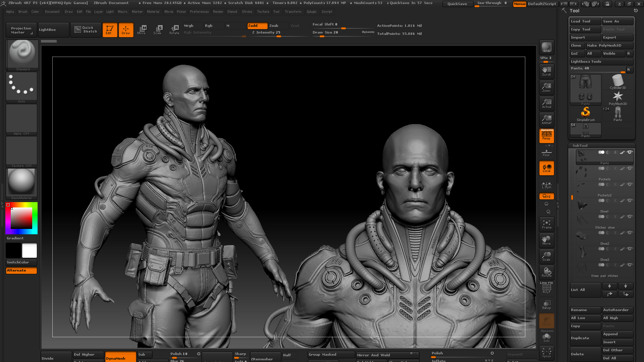The image size is (644, 362).
Task: Select the Scroll navigation icon
Action: (546, 71)
